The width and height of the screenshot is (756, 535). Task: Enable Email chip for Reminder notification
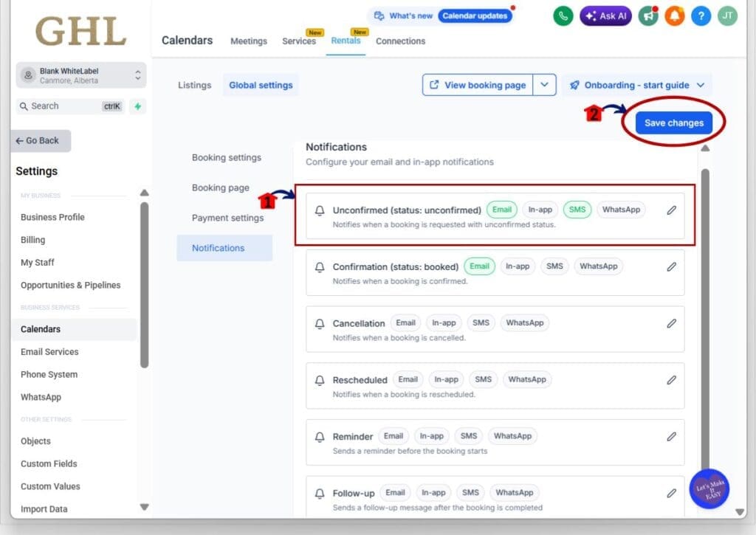coord(394,436)
